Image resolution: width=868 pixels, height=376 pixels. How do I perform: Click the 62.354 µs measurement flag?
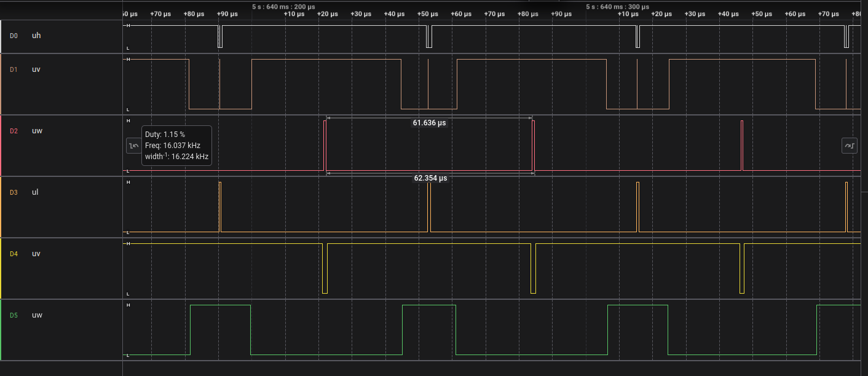430,179
